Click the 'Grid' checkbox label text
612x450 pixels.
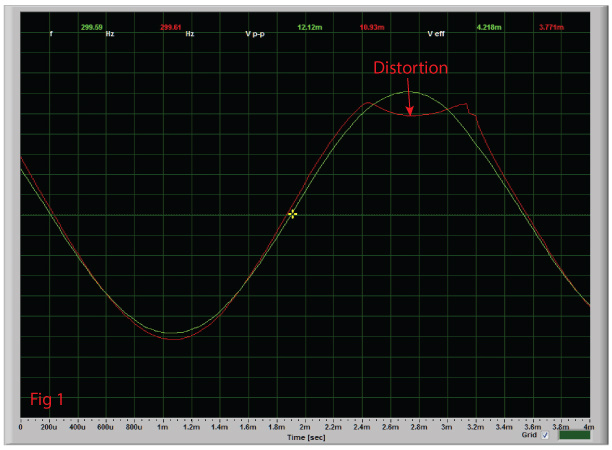[x=529, y=435]
